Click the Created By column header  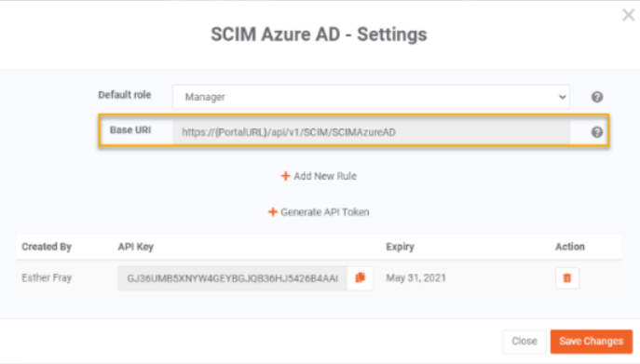tap(47, 247)
